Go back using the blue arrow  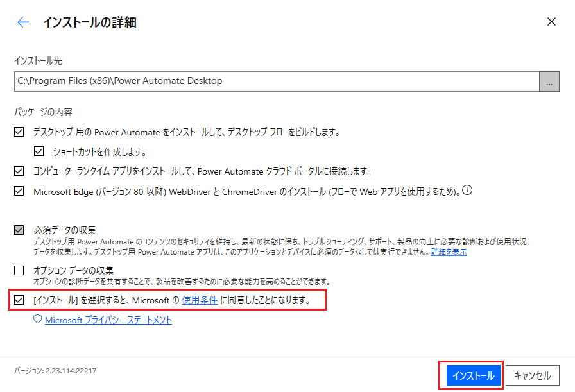(x=22, y=22)
